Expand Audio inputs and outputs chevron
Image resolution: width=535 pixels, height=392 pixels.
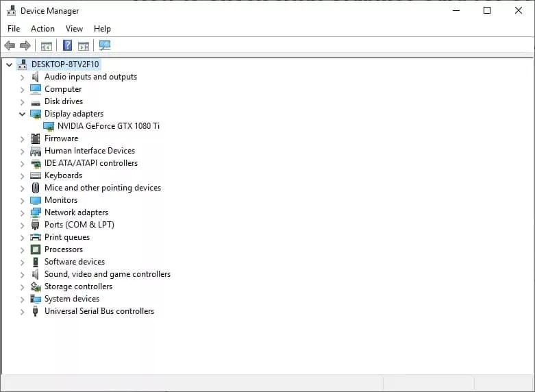click(22, 77)
